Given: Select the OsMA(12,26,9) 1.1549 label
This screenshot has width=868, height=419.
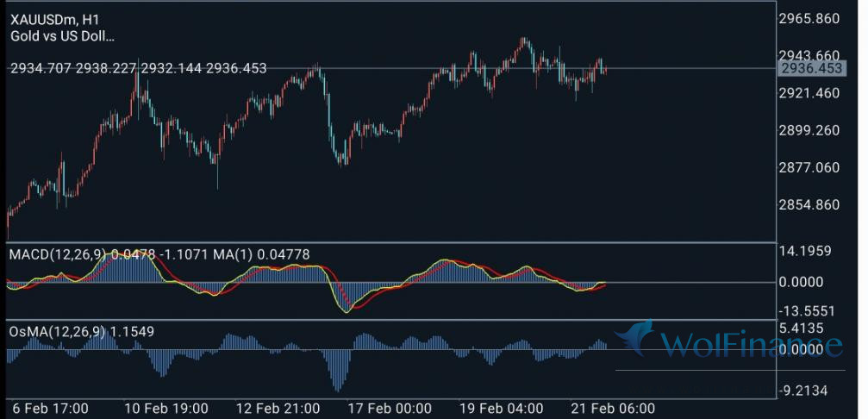Looking at the screenshot, I should (82, 332).
